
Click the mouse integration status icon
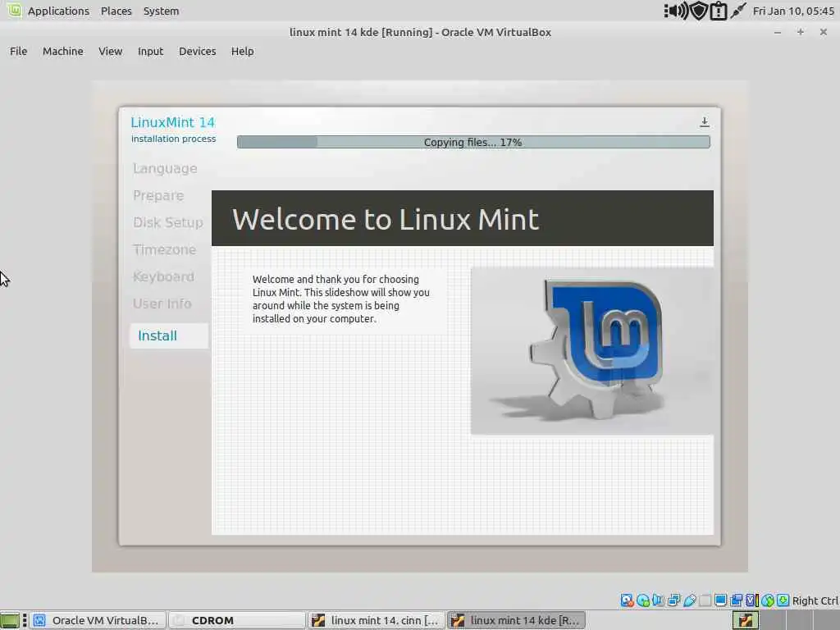768,600
